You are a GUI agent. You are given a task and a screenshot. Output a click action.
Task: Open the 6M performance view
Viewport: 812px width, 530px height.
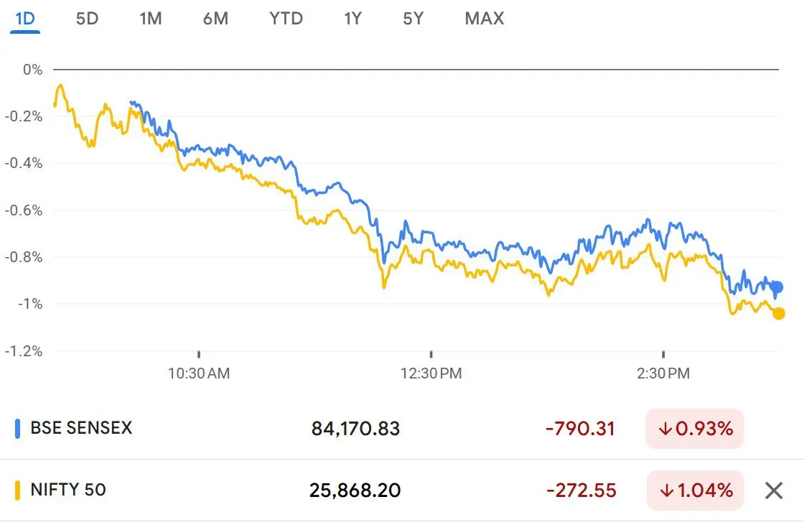(x=215, y=19)
